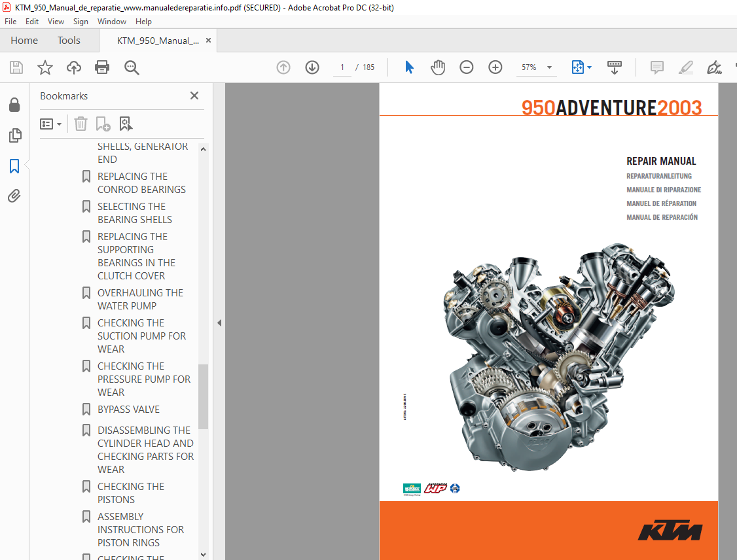The height and width of the screenshot is (560, 737).
Task: Click the Fit page tool icon
Action: [x=578, y=67]
